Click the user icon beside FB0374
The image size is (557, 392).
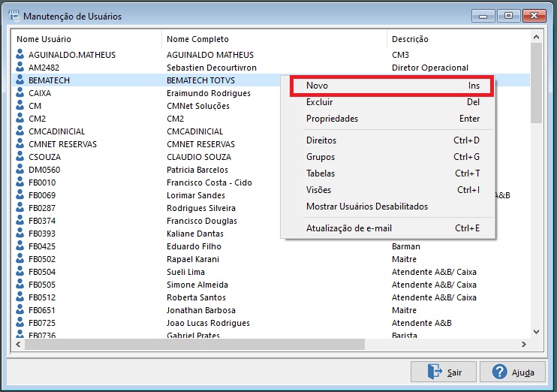[20, 221]
